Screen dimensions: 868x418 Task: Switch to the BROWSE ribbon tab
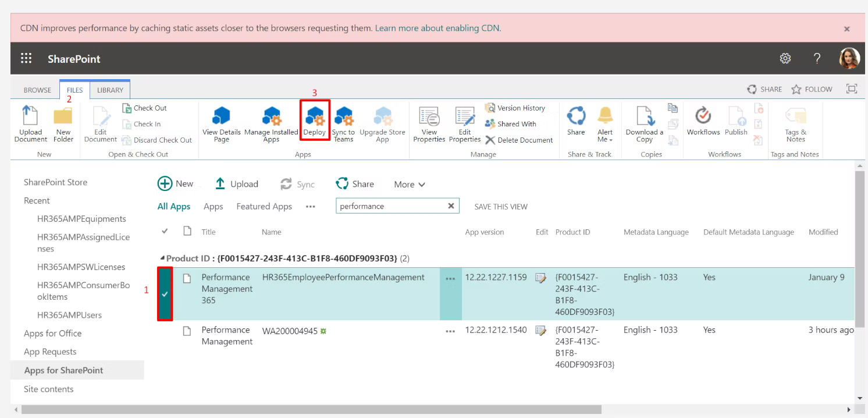click(37, 90)
